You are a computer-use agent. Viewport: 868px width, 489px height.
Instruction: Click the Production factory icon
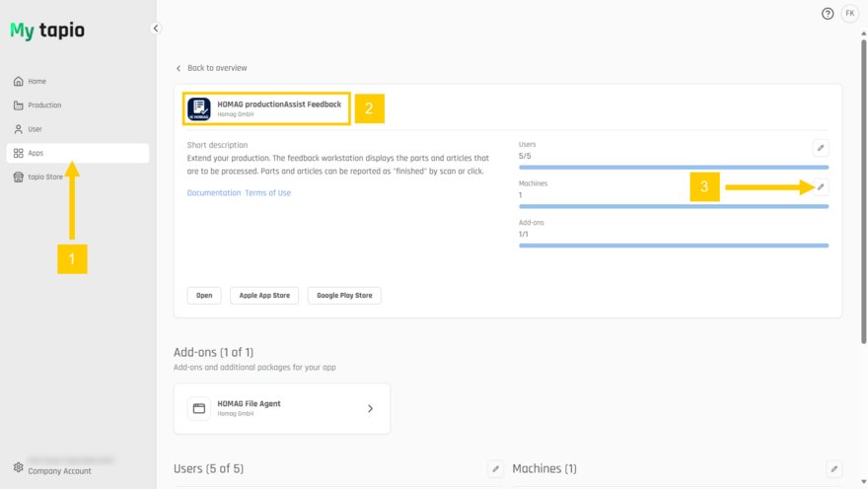pyautogui.click(x=19, y=105)
